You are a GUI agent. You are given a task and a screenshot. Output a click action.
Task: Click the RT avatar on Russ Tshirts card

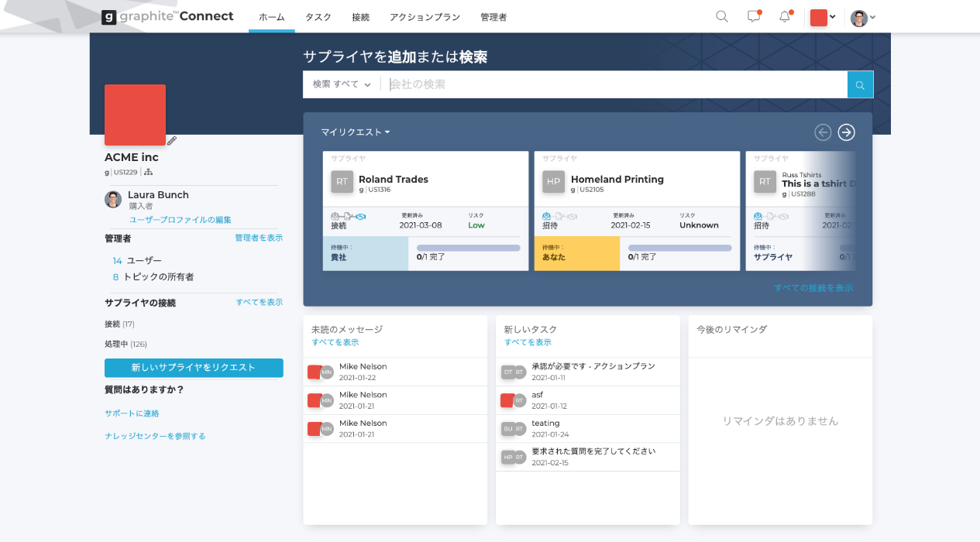click(765, 182)
